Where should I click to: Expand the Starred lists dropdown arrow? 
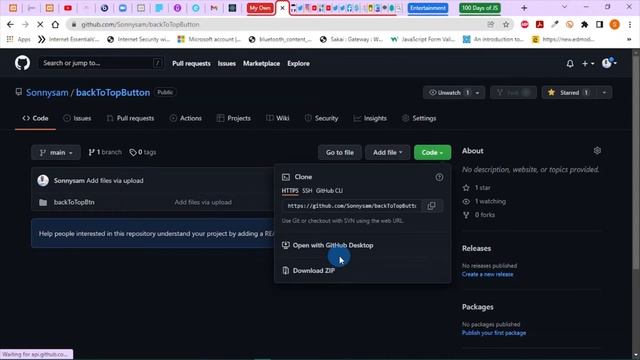604,93
